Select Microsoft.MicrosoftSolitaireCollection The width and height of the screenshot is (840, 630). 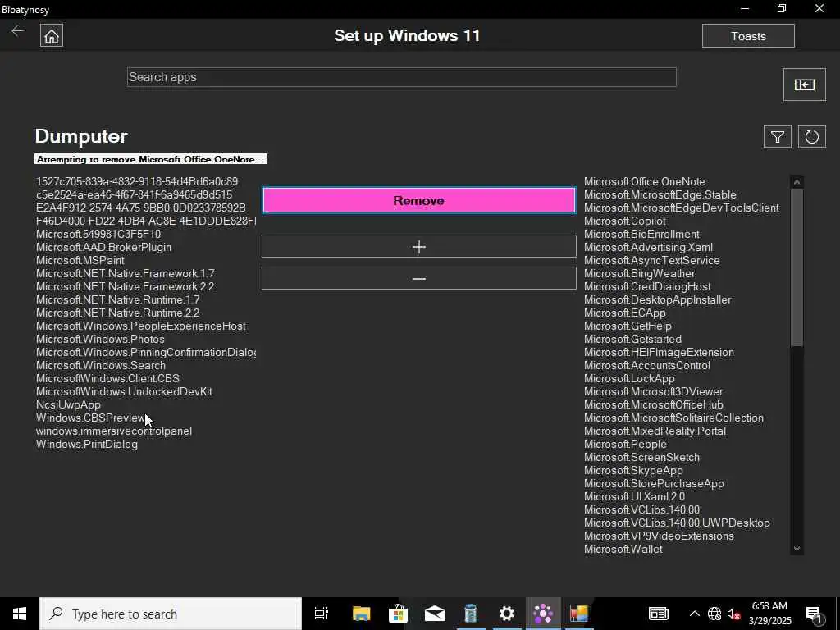pos(673,418)
